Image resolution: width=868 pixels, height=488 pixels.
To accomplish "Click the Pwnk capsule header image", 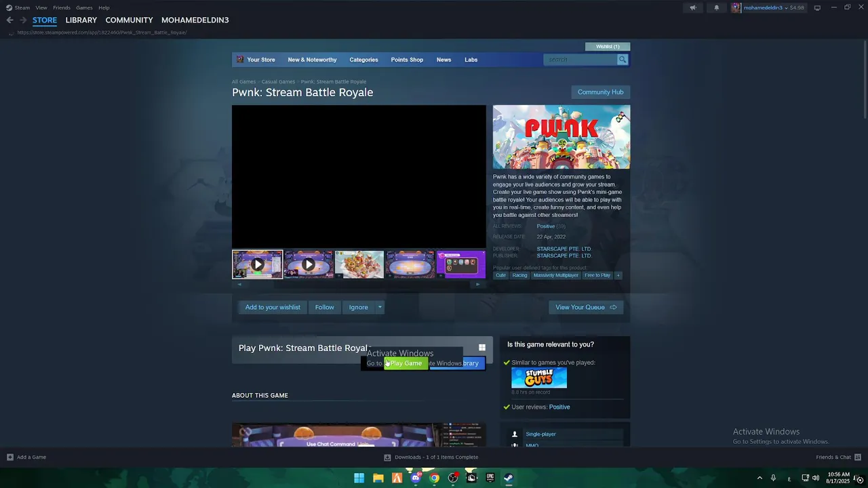I will [x=561, y=137].
